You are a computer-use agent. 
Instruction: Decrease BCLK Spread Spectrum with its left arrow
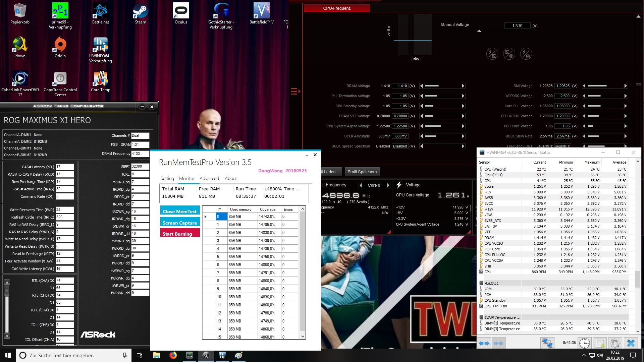coord(422,146)
